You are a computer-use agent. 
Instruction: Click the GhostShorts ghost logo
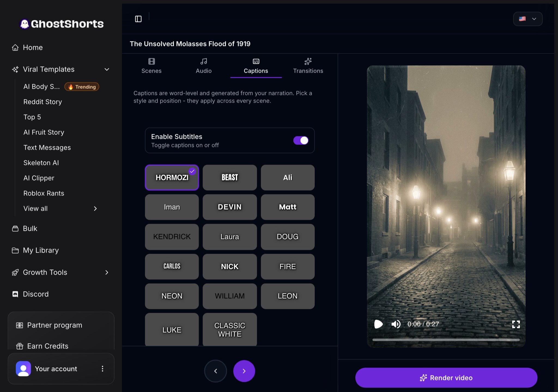tap(25, 24)
